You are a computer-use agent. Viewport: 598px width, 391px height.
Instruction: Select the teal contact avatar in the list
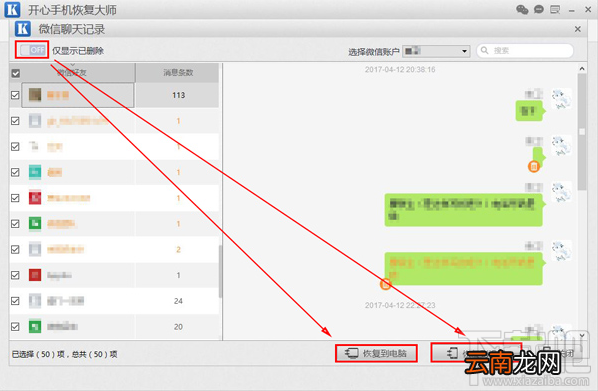tap(35, 172)
